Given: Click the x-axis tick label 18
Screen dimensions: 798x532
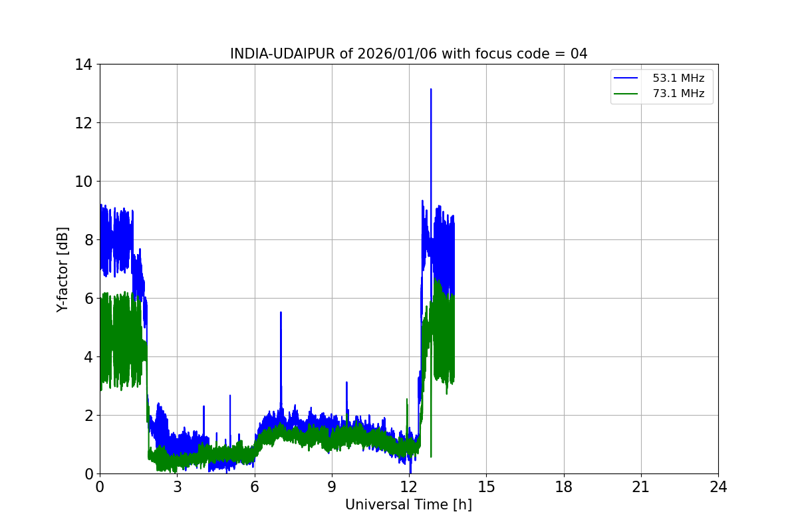Looking at the screenshot, I should click(x=564, y=487).
